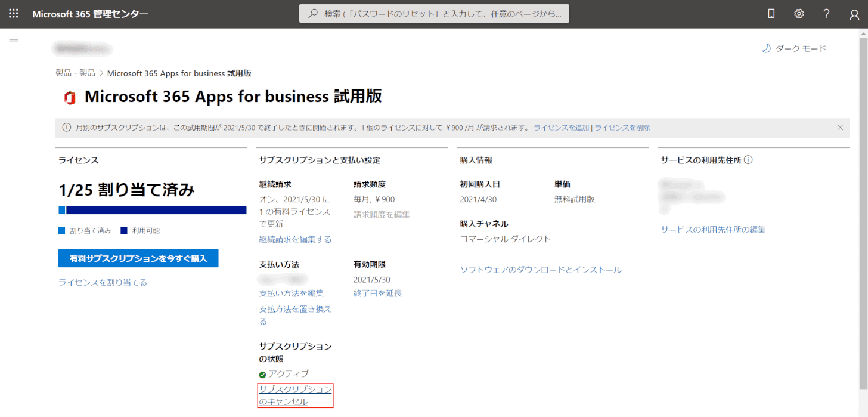Click 支払方法を置き換える link
Viewport: 868px width, 417px height.
295,315
